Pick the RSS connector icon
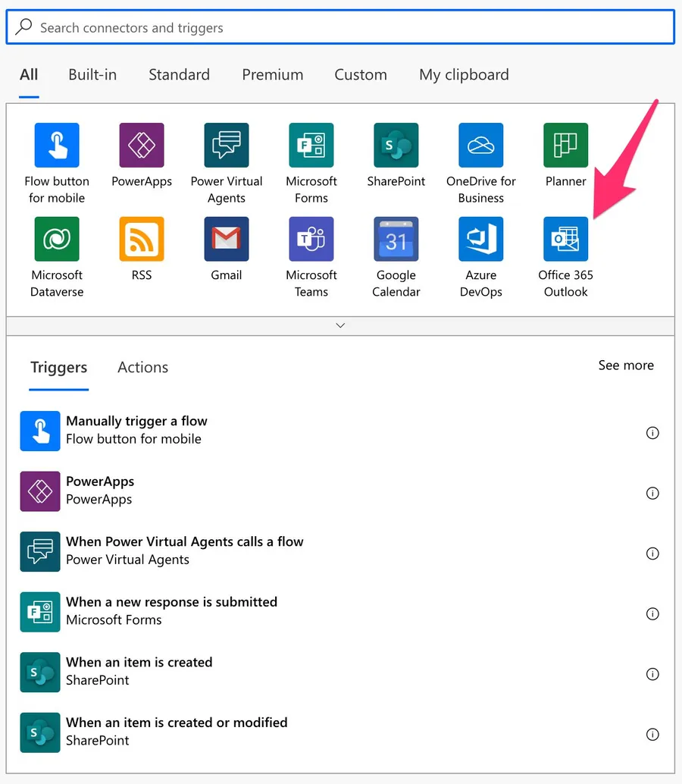The height and width of the screenshot is (784, 682). tap(142, 240)
